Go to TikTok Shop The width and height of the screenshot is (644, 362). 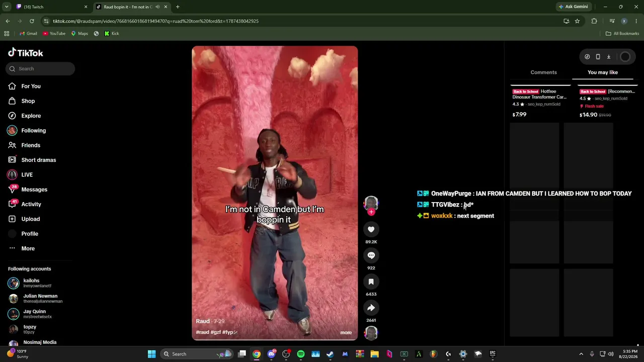[28, 101]
